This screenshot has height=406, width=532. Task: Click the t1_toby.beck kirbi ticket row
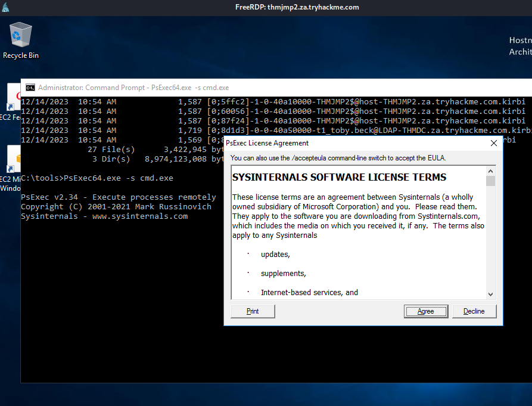pyautogui.click(x=276, y=130)
